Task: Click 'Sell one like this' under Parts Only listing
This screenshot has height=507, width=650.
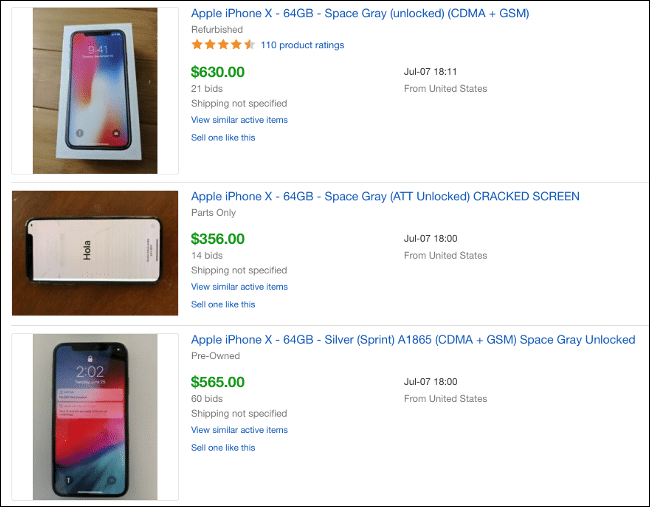Action: (x=223, y=305)
